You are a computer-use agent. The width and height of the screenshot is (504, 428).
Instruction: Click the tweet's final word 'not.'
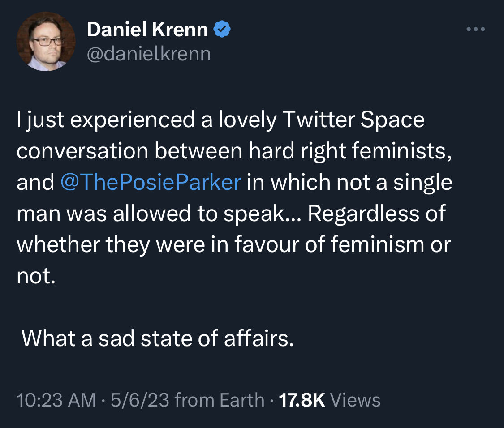click(36, 276)
